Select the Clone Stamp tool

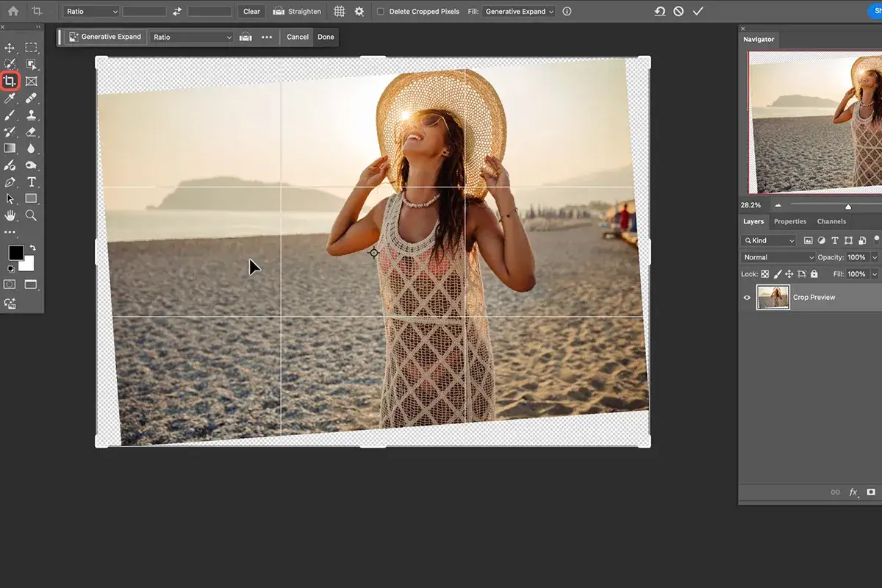(31, 115)
